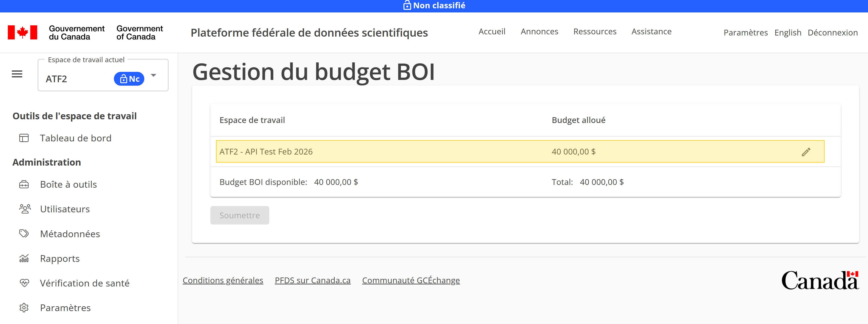Open the Assistance menu

coord(651,31)
